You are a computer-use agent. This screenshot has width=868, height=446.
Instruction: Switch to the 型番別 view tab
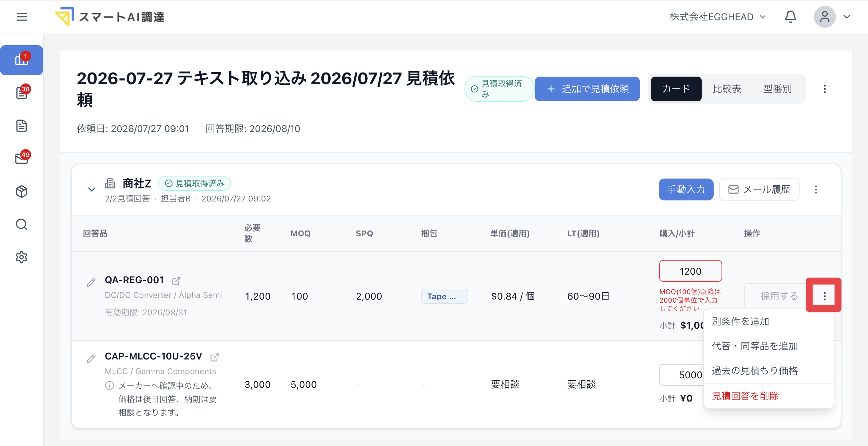click(x=777, y=89)
